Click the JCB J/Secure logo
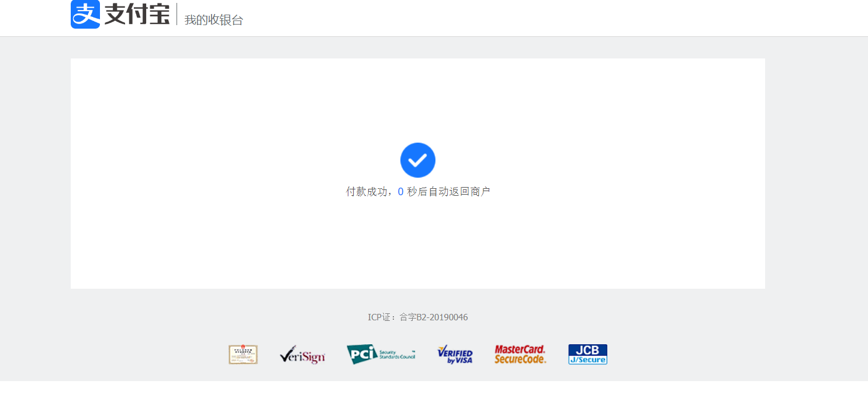This screenshot has width=868, height=415. pyautogui.click(x=588, y=354)
